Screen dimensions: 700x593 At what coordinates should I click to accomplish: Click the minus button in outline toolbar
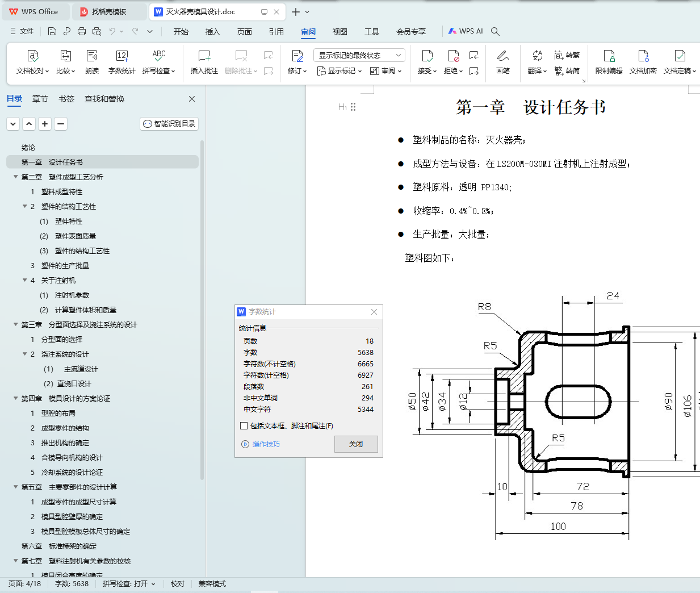click(x=61, y=123)
